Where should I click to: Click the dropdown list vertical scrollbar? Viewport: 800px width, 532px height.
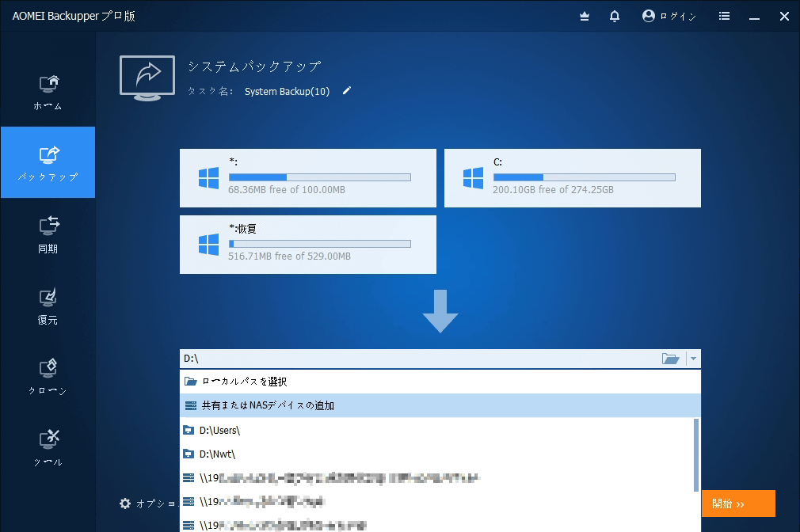coord(696,455)
